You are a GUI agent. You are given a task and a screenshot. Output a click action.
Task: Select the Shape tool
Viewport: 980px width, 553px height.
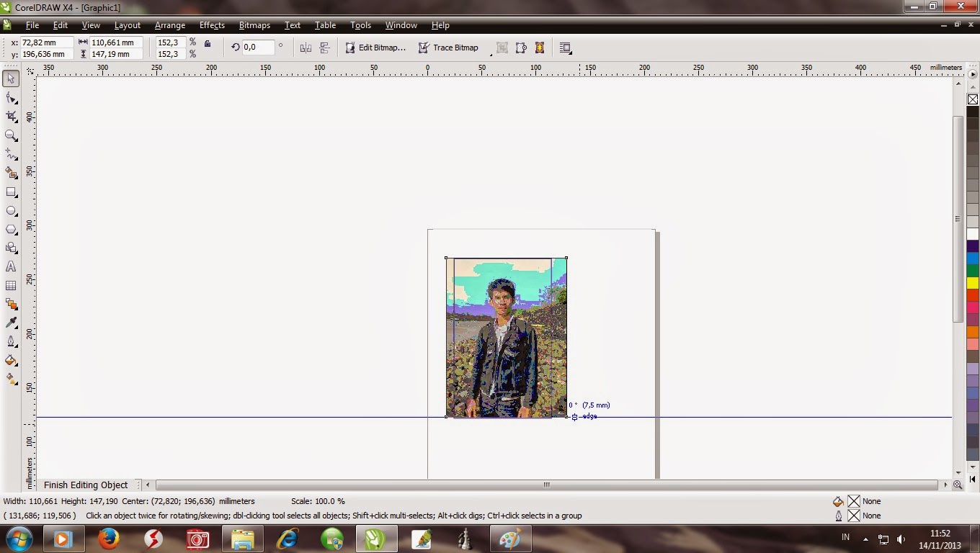click(x=10, y=97)
